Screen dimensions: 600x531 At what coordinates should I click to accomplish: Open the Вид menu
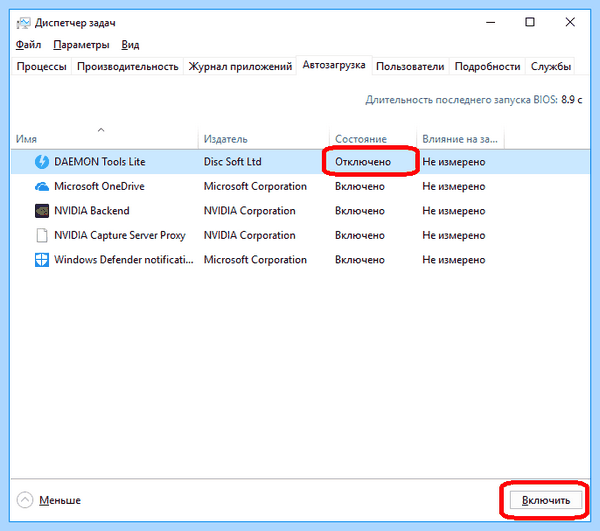tap(130, 45)
